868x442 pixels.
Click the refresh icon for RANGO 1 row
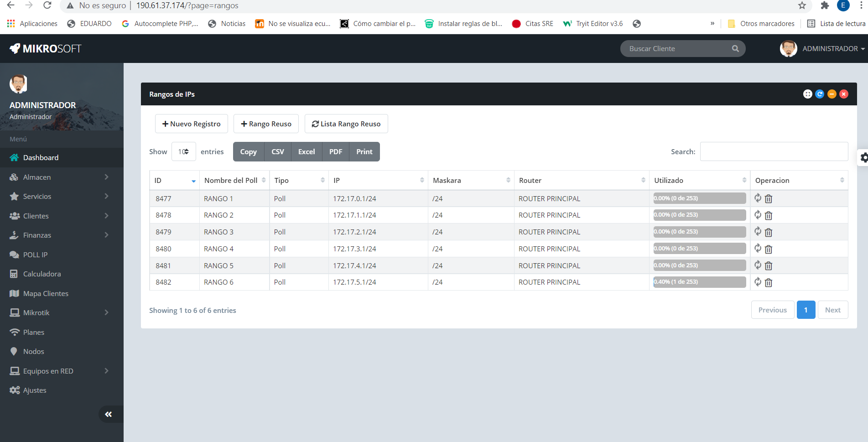click(x=758, y=198)
